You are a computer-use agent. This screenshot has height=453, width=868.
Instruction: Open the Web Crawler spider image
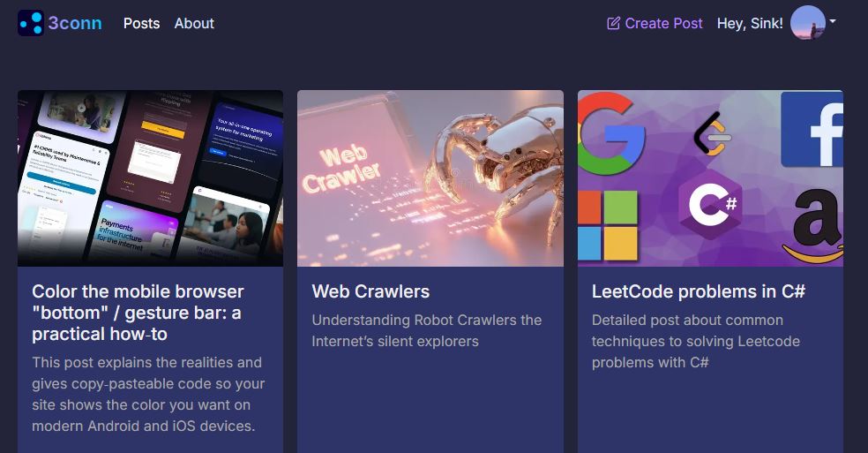(x=430, y=178)
